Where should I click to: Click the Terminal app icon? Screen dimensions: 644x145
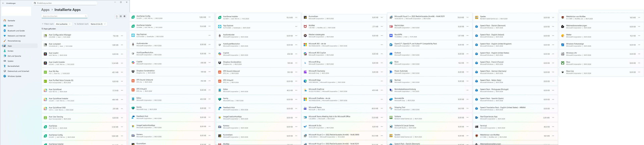point(476,127)
